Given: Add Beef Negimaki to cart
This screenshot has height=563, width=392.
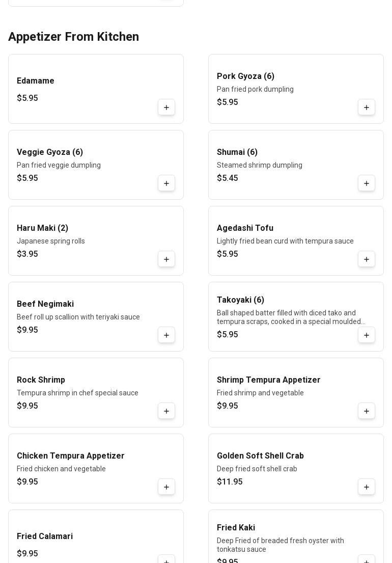Looking at the screenshot, I should (166, 335).
